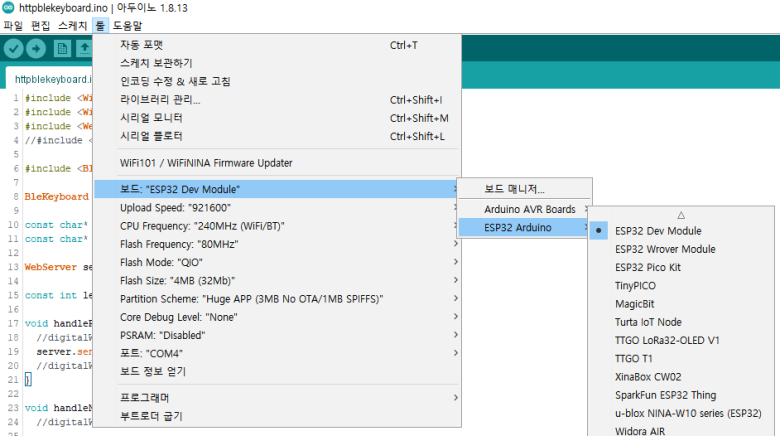The image size is (780, 436).
Task: Select ESP32 Dev Module board
Action: 682,231
